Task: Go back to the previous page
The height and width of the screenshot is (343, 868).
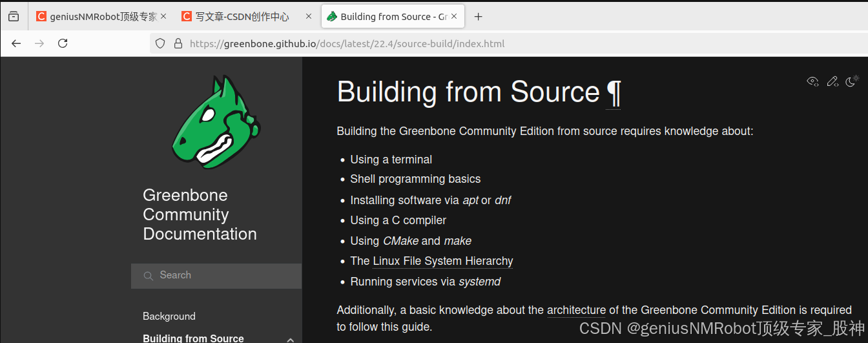Action: point(17,43)
